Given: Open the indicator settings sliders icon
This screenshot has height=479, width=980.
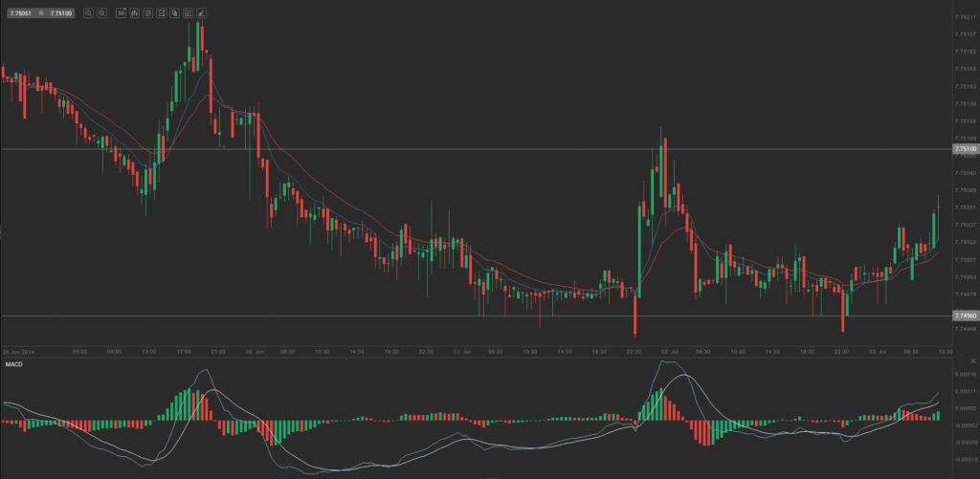Looking at the screenshot, I should 147,13.
